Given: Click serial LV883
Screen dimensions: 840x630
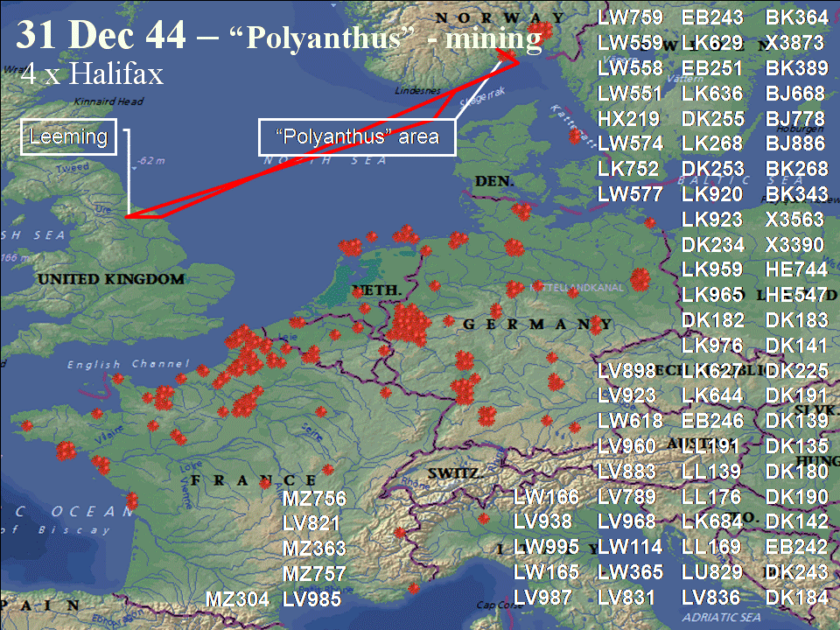Looking at the screenshot, I should pos(626,472).
